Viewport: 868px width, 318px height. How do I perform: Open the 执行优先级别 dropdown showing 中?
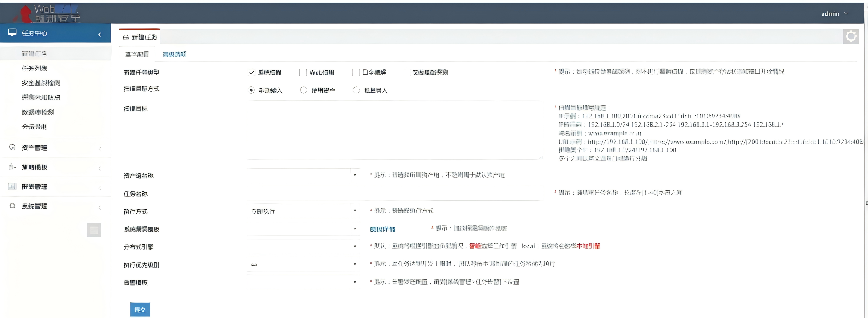[x=303, y=264]
